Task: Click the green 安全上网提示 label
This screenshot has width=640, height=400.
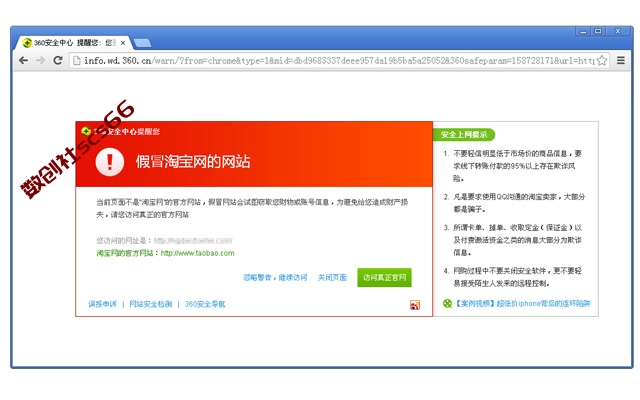Action: [464, 134]
